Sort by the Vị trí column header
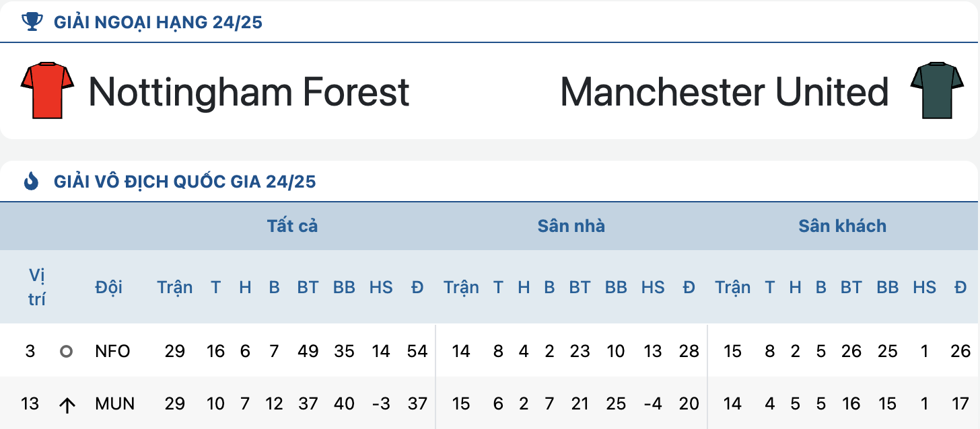 [37, 287]
